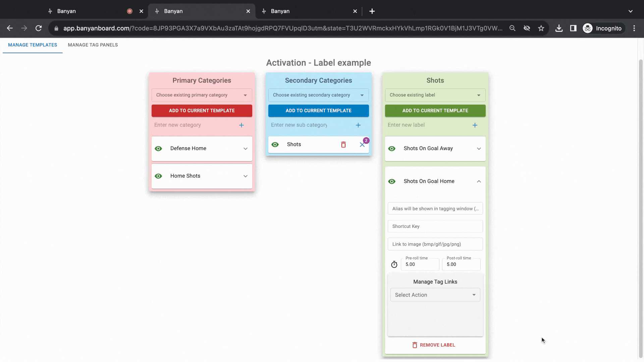Click Shots On Goal Away label text
644x362 pixels.
point(428,148)
